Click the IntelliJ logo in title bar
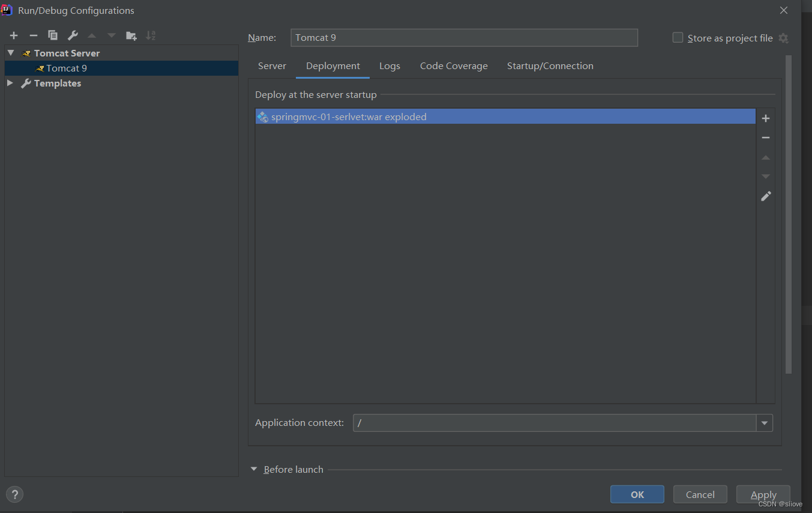 click(x=7, y=10)
